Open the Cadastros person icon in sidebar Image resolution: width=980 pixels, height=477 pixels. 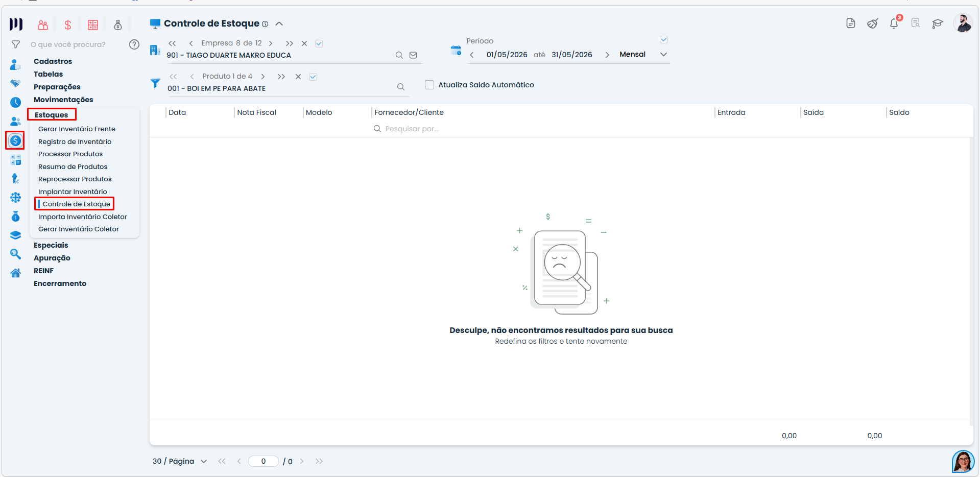[15, 65]
